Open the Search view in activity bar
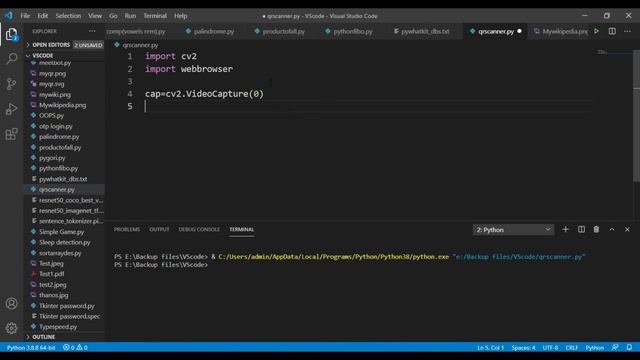 pos(11,59)
